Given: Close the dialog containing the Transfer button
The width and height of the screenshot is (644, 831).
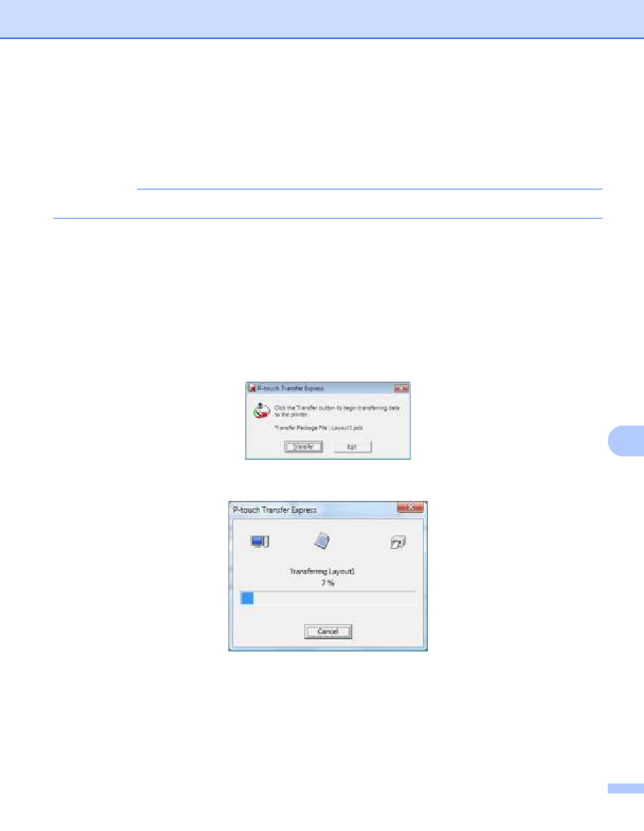Looking at the screenshot, I should click(401, 389).
